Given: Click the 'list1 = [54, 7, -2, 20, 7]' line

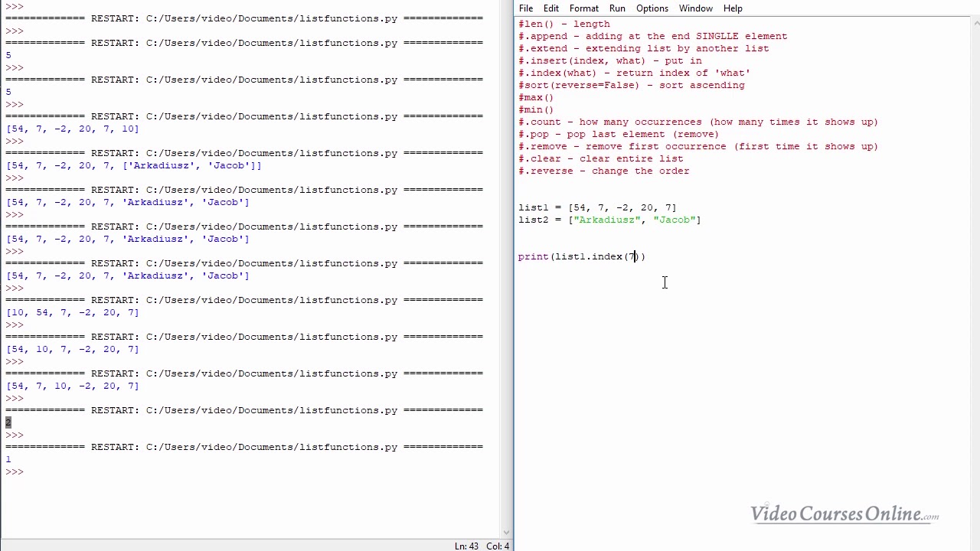Looking at the screenshot, I should click(x=597, y=207).
